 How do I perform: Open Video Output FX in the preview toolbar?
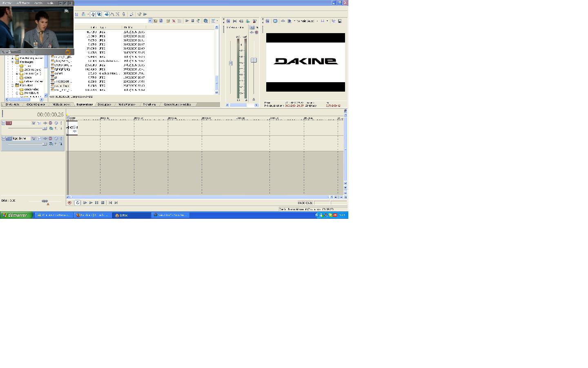[x=283, y=21]
